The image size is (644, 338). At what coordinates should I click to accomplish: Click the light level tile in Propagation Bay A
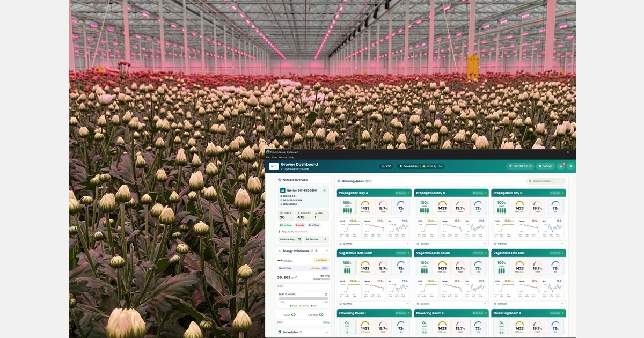coord(346,208)
